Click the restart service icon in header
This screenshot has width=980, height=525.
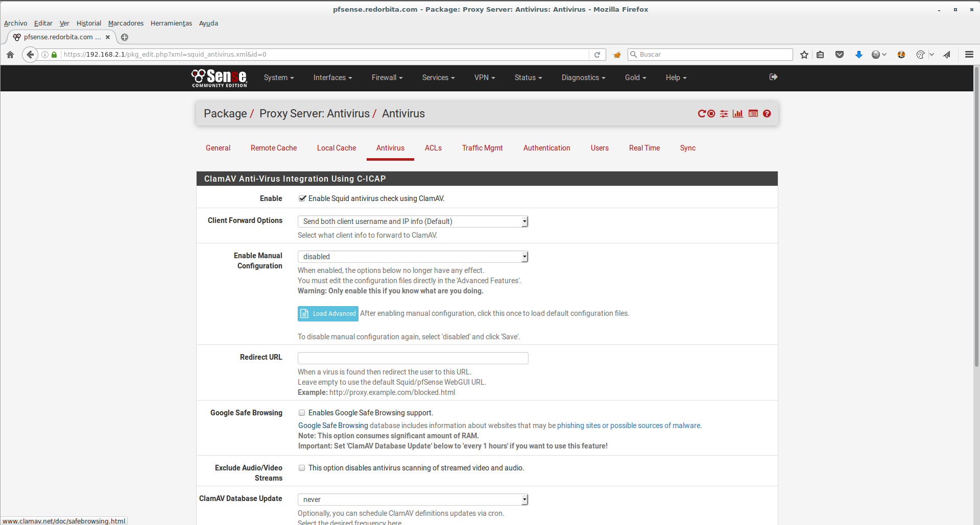coord(702,114)
